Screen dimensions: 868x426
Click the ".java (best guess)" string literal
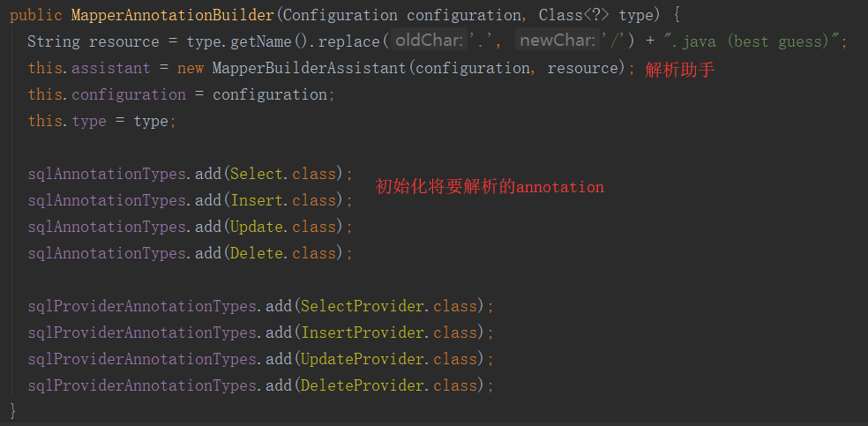752,42
